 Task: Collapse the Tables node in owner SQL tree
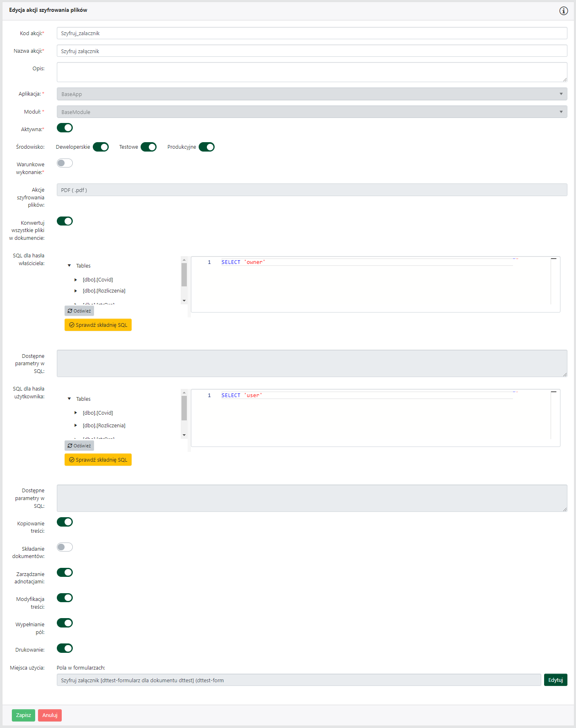coord(69,266)
